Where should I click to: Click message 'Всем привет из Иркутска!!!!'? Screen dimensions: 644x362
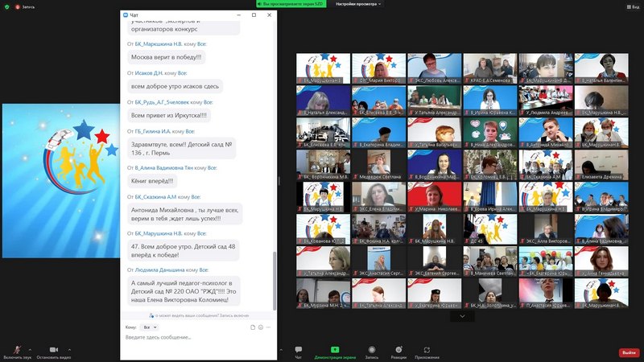tap(169, 116)
